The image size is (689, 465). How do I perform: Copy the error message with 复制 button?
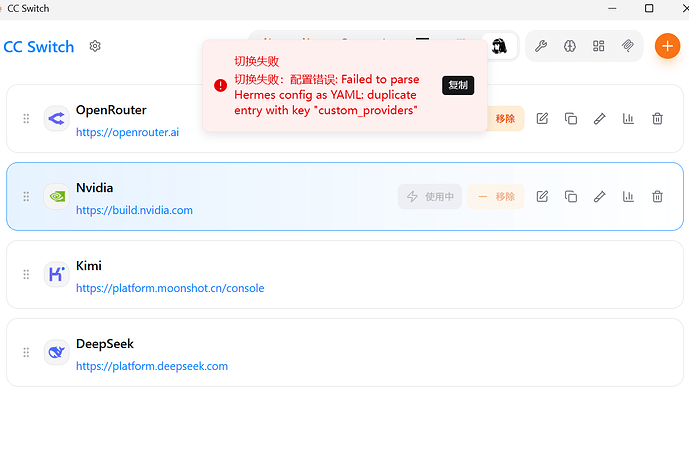[x=458, y=85]
